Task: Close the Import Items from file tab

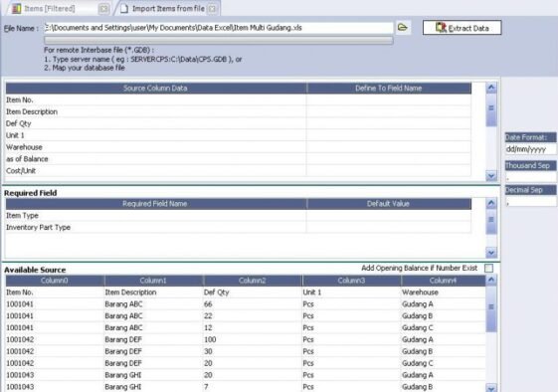Action: 212,9
